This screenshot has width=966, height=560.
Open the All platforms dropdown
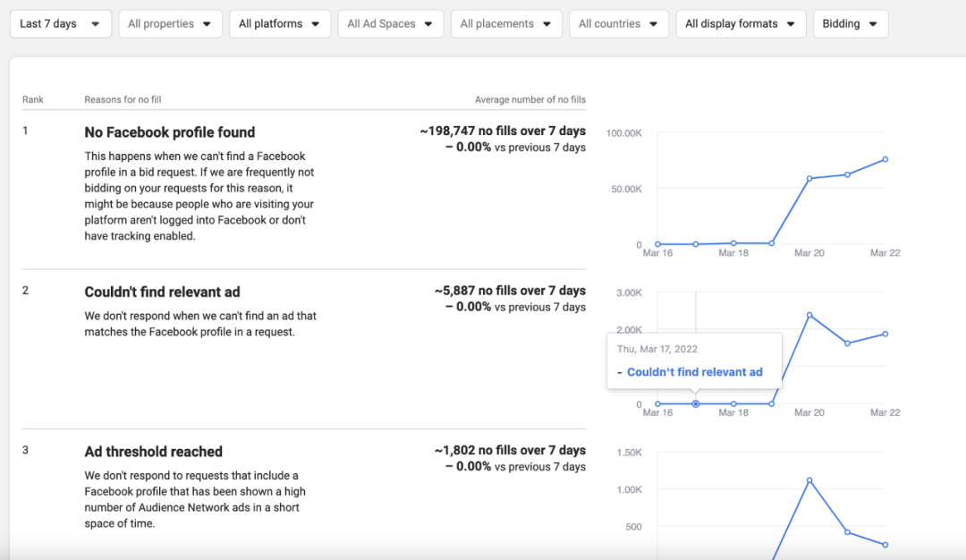[x=280, y=24]
